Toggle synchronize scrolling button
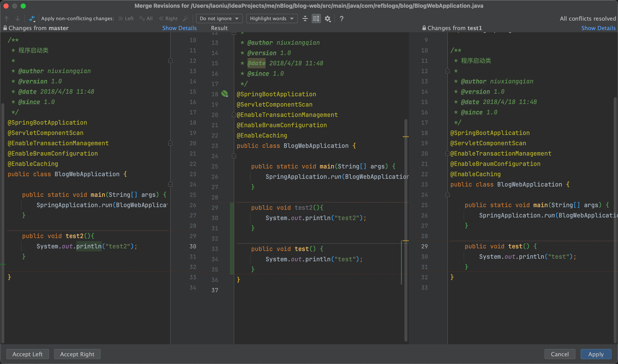The image size is (618, 364). click(x=316, y=18)
